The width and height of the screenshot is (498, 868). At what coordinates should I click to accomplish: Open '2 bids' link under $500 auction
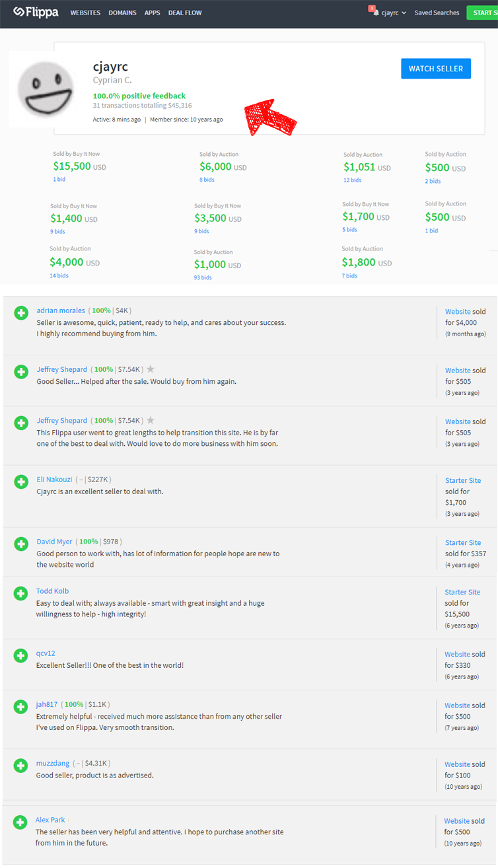point(433,180)
